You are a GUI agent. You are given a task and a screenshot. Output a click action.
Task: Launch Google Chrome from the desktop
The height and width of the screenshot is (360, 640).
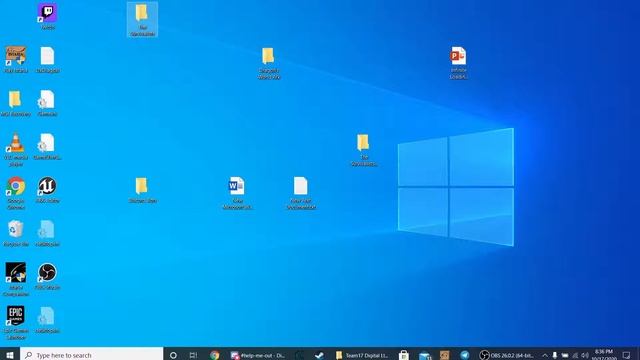tap(16, 193)
